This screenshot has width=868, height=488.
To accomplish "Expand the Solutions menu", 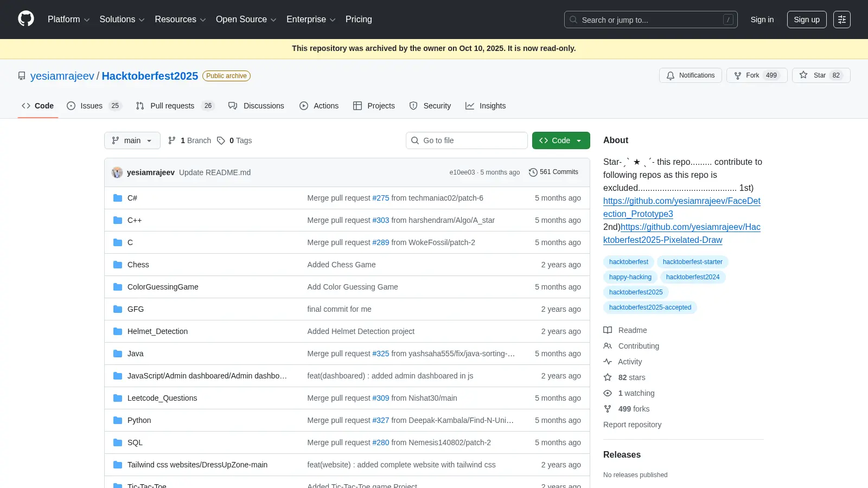I will click(x=122, y=20).
